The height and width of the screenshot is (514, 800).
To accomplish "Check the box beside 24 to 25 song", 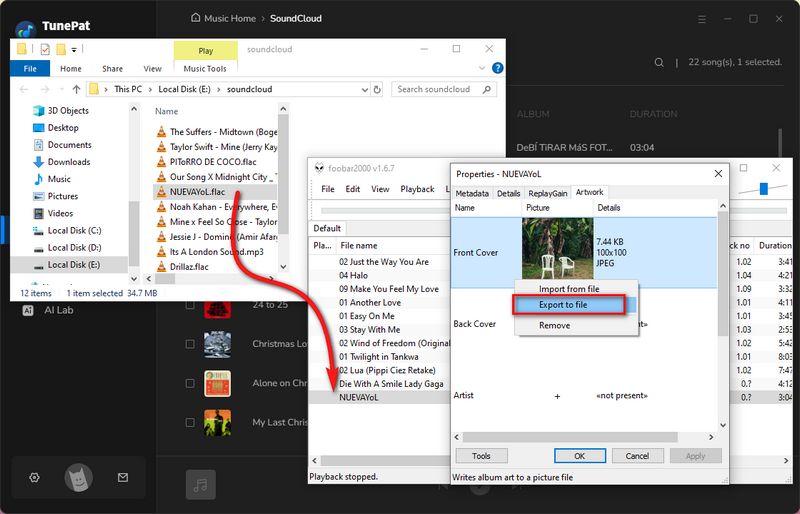I will pos(191,306).
